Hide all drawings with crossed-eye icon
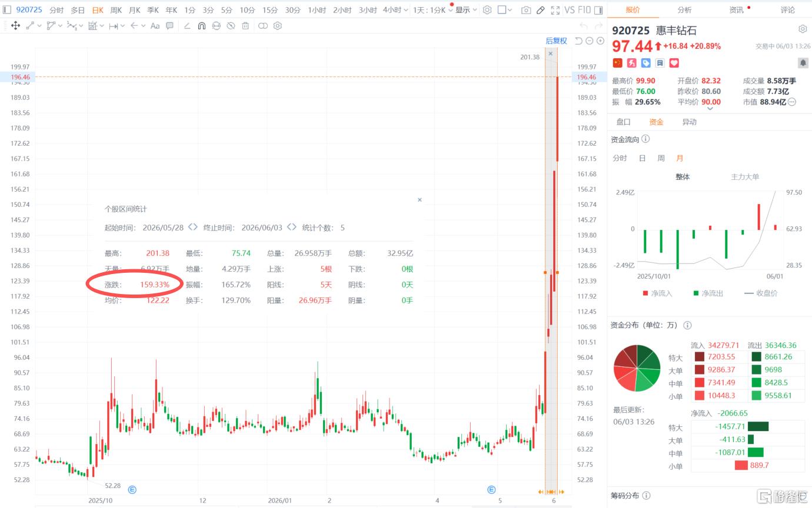812x508 pixels. click(x=231, y=26)
